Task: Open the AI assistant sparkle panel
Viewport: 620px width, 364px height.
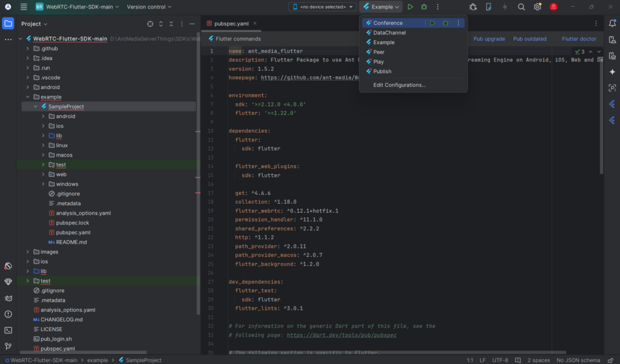Action: 612,72
